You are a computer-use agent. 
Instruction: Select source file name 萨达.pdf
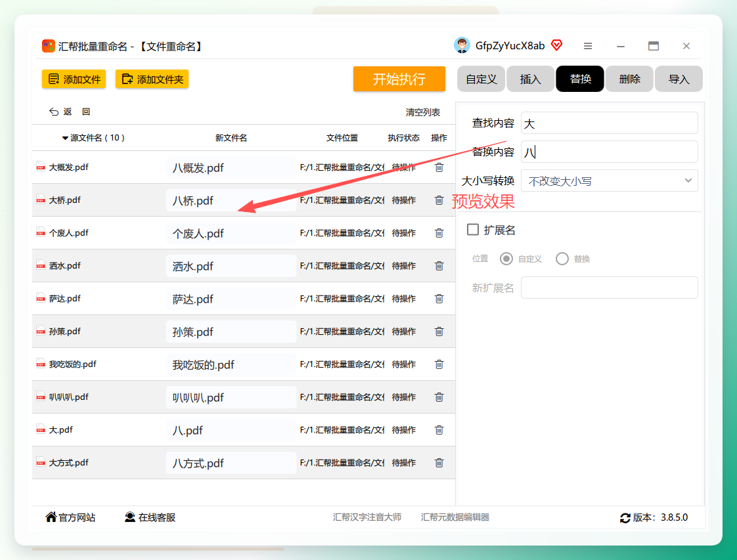[65, 298]
